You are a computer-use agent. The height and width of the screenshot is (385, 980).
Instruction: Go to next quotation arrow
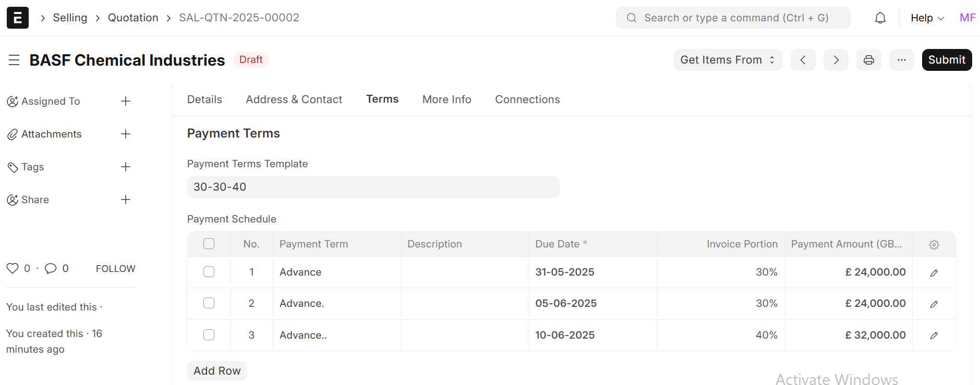click(836, 60)
